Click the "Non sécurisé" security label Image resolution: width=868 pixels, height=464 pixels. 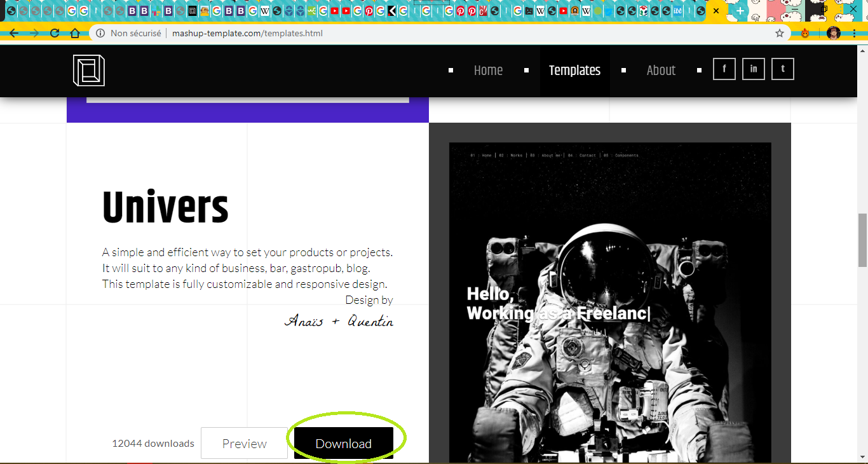click(136, 33)
